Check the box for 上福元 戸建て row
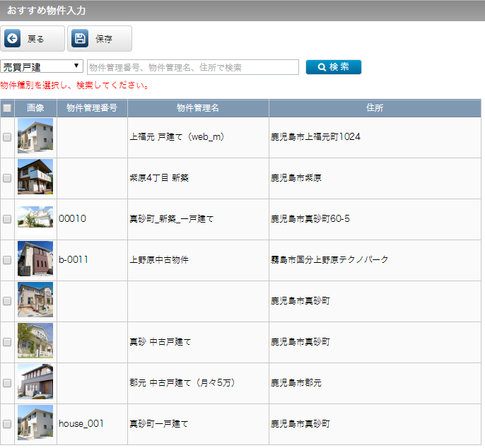485x448 pixels. 7,137
